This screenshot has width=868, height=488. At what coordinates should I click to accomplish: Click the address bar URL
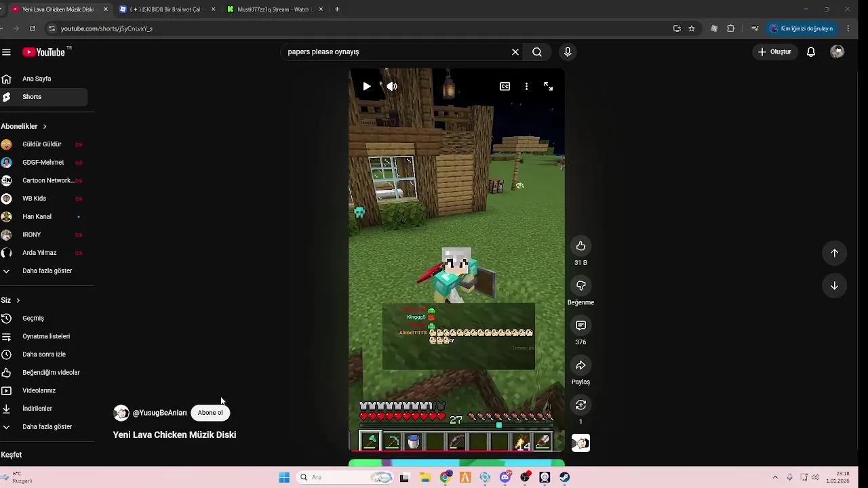(x=106, y=28)
